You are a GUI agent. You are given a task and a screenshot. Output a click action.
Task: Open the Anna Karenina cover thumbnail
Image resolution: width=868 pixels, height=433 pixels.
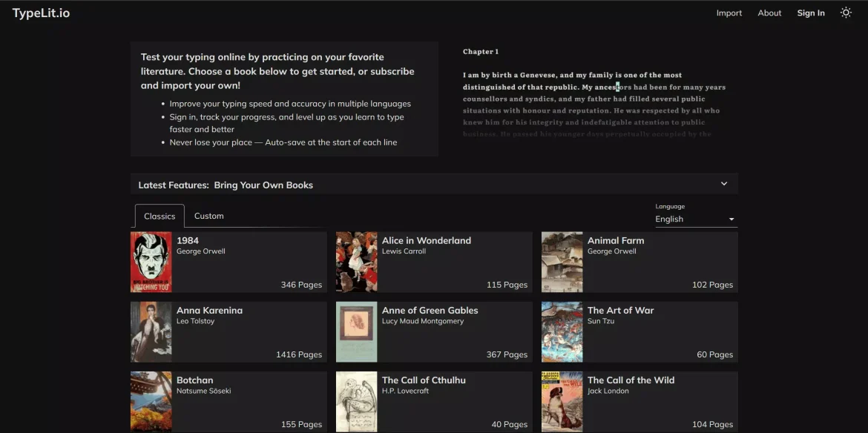(x=151, y=332)
